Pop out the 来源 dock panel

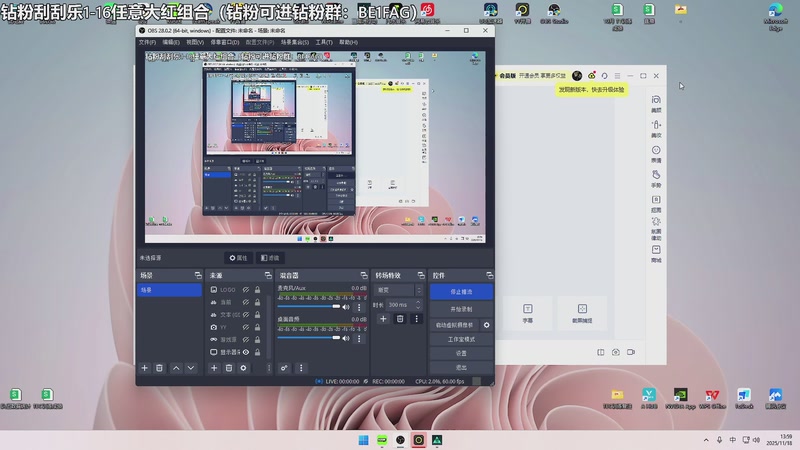(268, 276)
